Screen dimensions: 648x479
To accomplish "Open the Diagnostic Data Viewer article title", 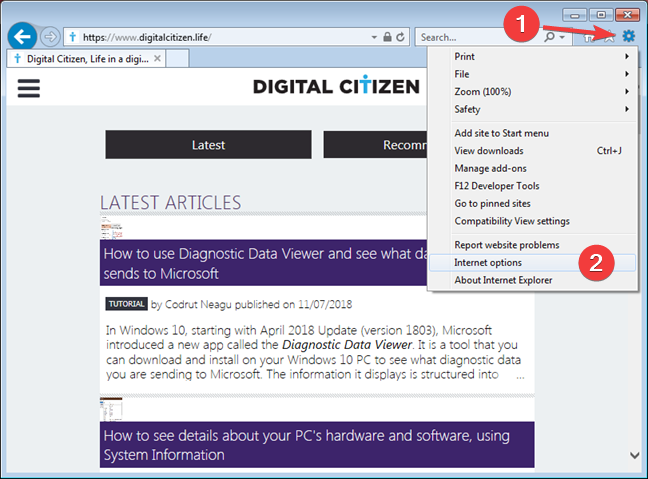I will 264,263.
